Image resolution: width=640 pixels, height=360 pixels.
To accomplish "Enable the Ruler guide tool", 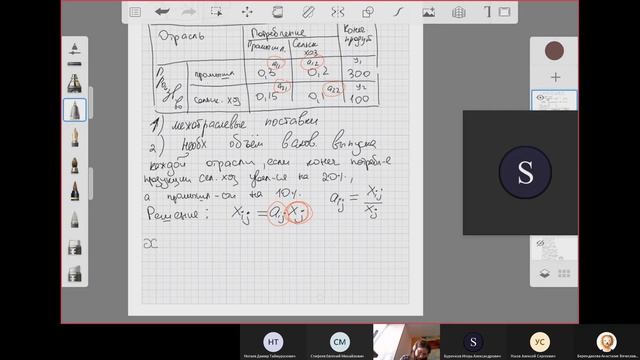I will pyautogui.click(x=308, y=12).
